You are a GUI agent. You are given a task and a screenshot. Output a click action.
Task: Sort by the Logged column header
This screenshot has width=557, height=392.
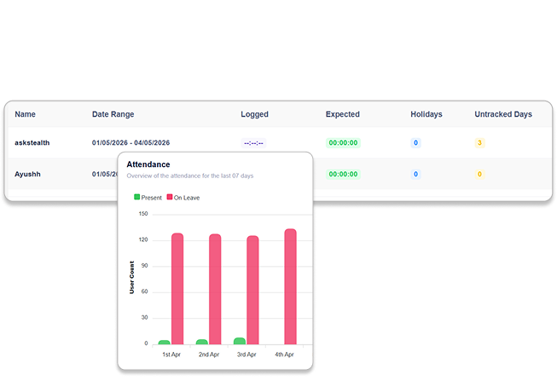click(x=254, y=114)
